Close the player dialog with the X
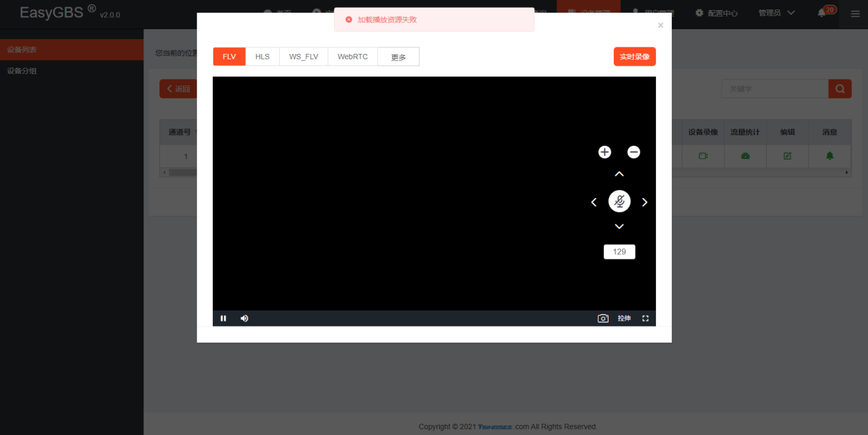This screenshot has width=868, height=435. [x=661, y=25]
